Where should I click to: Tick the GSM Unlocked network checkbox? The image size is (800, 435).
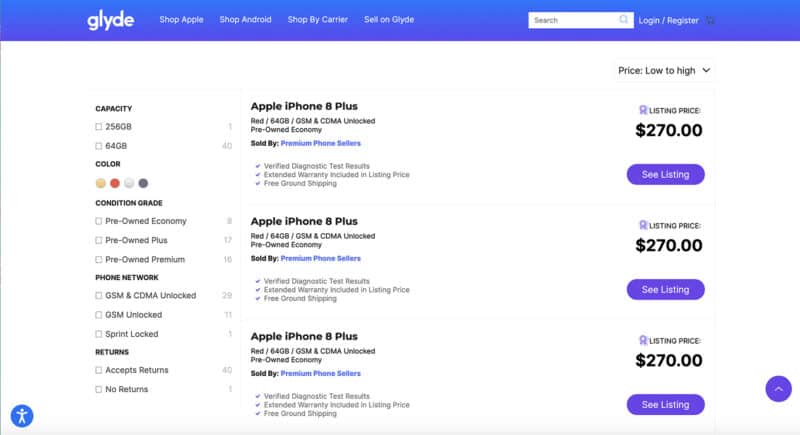pos(99,315)
